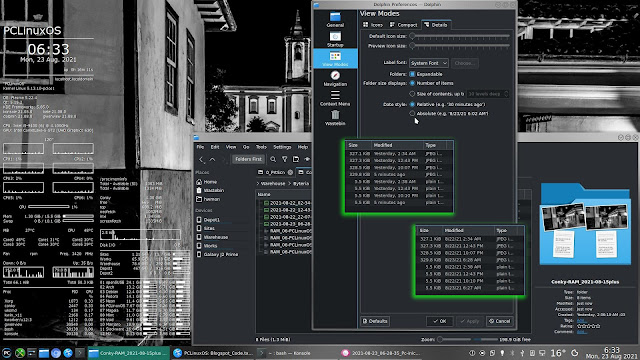Image resolution: width=640 pixels, height=360 pixels.
Task: Open the General preferences page
Action: (x=335, y=19)
